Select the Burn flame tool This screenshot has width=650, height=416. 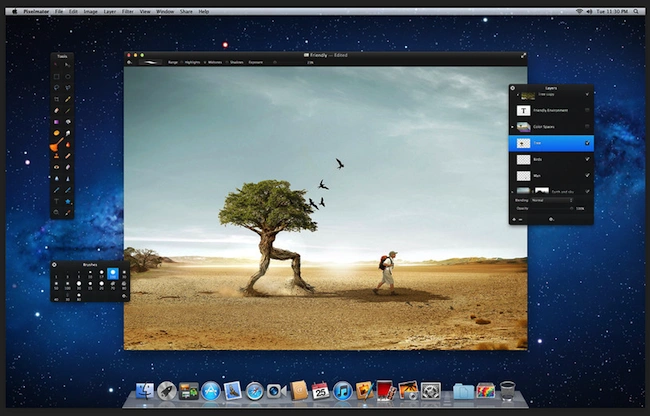[x=68, y=145]
